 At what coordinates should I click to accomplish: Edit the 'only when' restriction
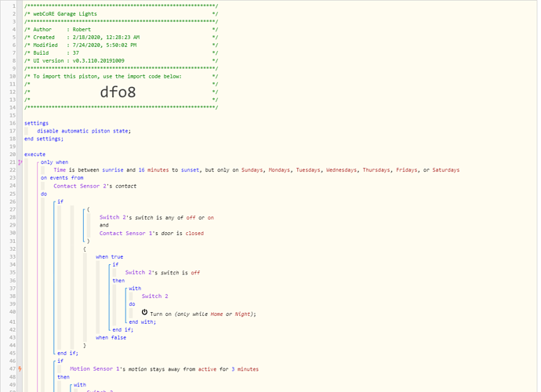[55, 162]
